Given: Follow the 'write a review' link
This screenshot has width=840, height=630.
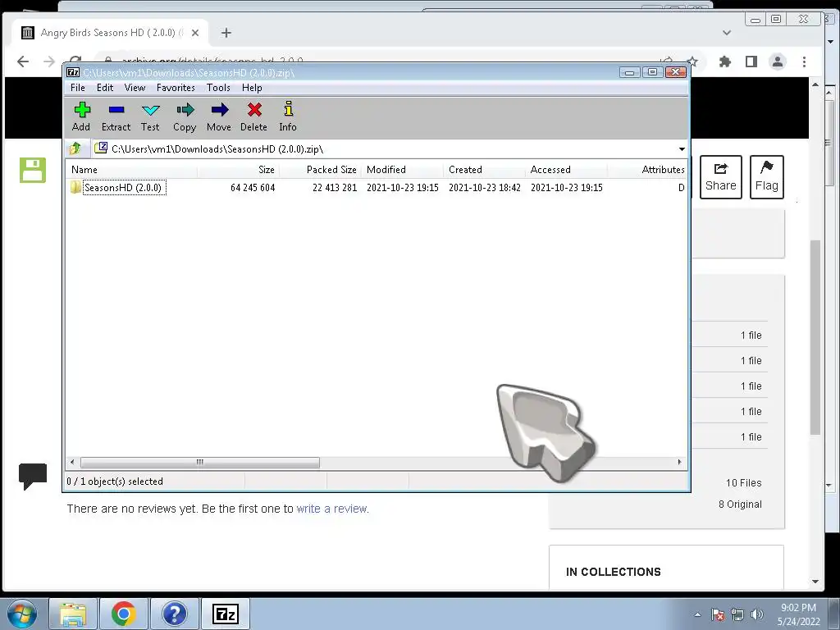Looking at the screenshot, I should point(331,509).
